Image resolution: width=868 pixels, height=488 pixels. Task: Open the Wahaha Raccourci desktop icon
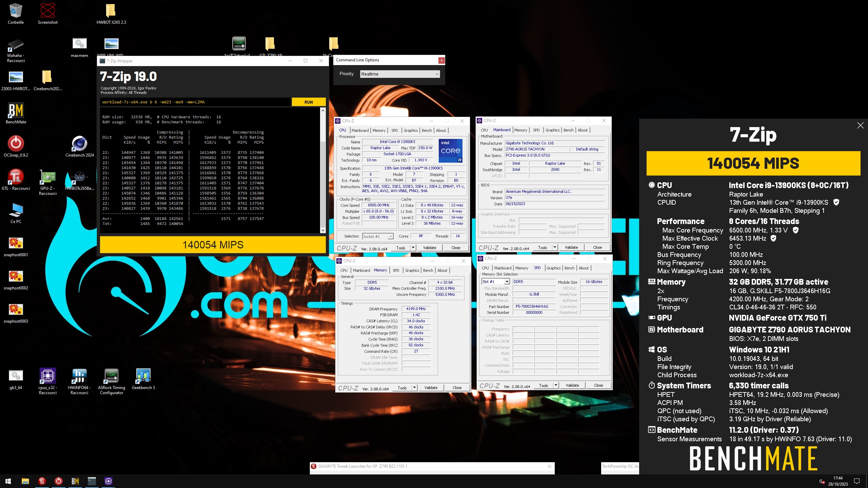(16, 51)
